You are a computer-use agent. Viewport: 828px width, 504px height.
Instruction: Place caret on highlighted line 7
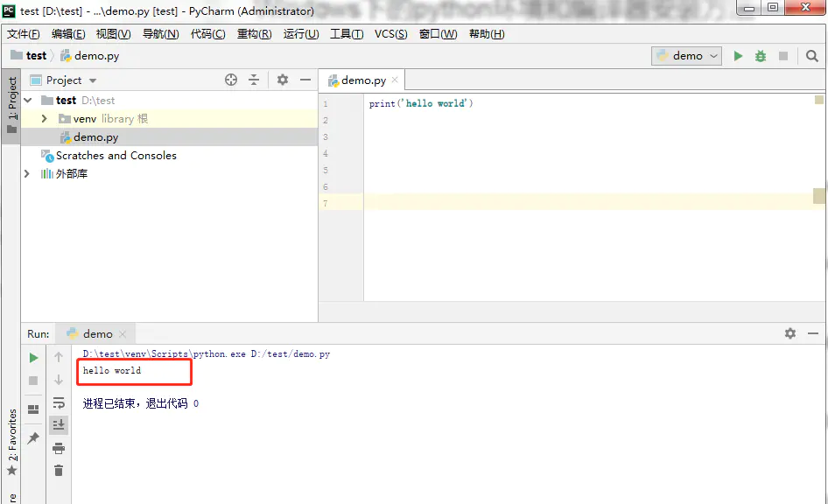tap(589, 202)
